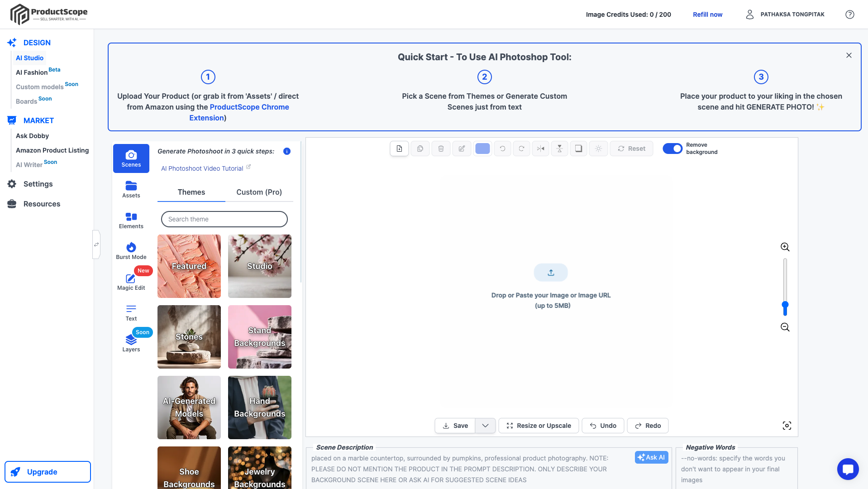Open the Assets panel

131,189
